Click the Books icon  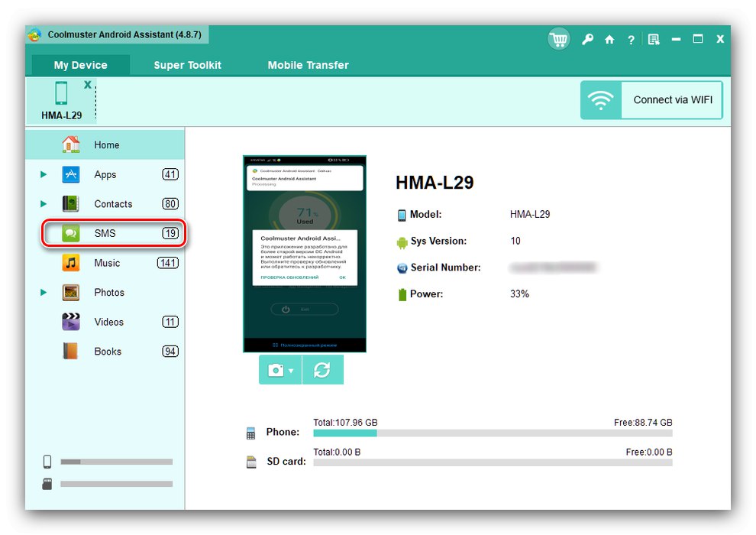(x=71, y=352)
